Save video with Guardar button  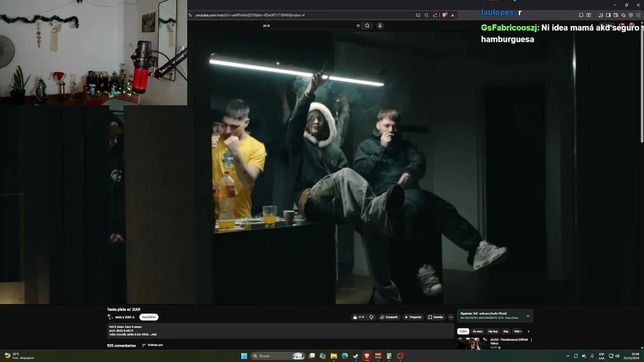(x=436, y=317)
